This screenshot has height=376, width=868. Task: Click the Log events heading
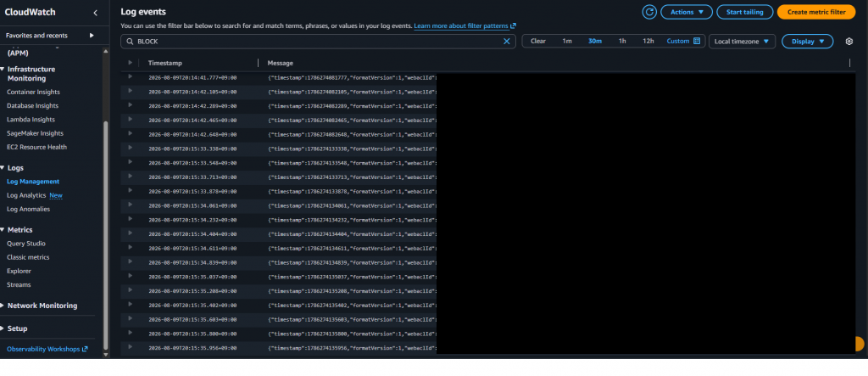(143, 12)
